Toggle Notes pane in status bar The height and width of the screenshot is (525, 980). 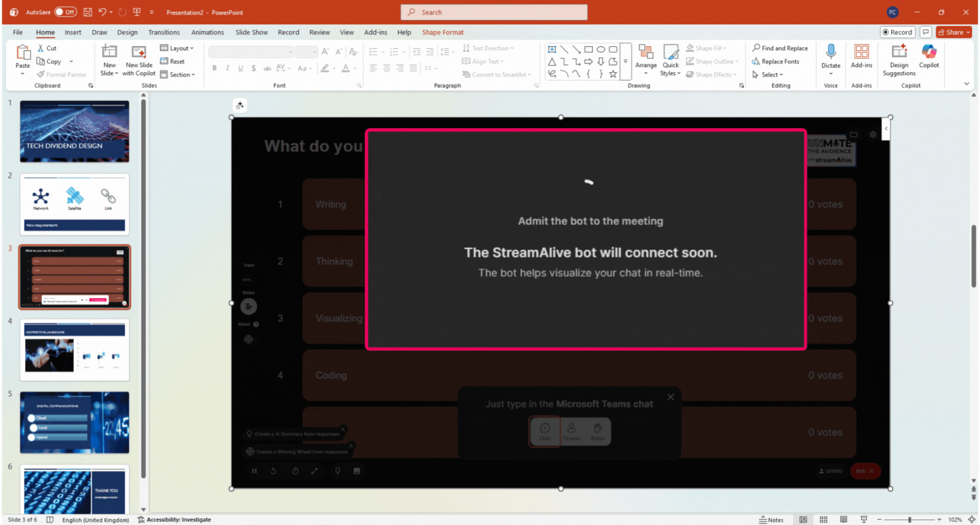click(771, 519)
